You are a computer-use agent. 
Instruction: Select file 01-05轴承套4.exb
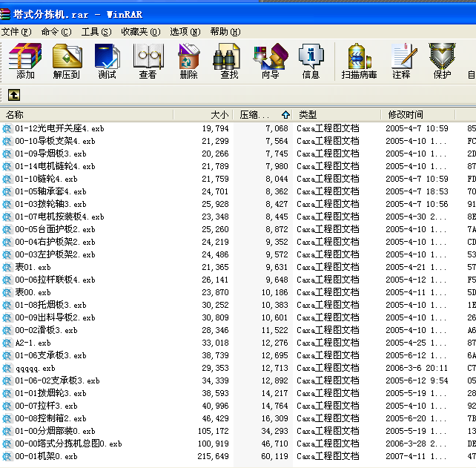(50, 191)
